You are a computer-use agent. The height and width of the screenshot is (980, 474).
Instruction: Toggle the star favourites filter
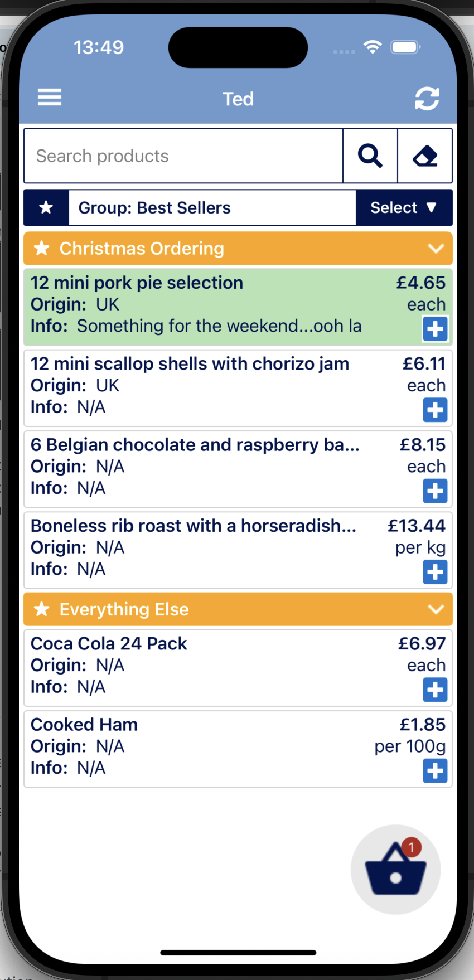(x=46, y=207)
